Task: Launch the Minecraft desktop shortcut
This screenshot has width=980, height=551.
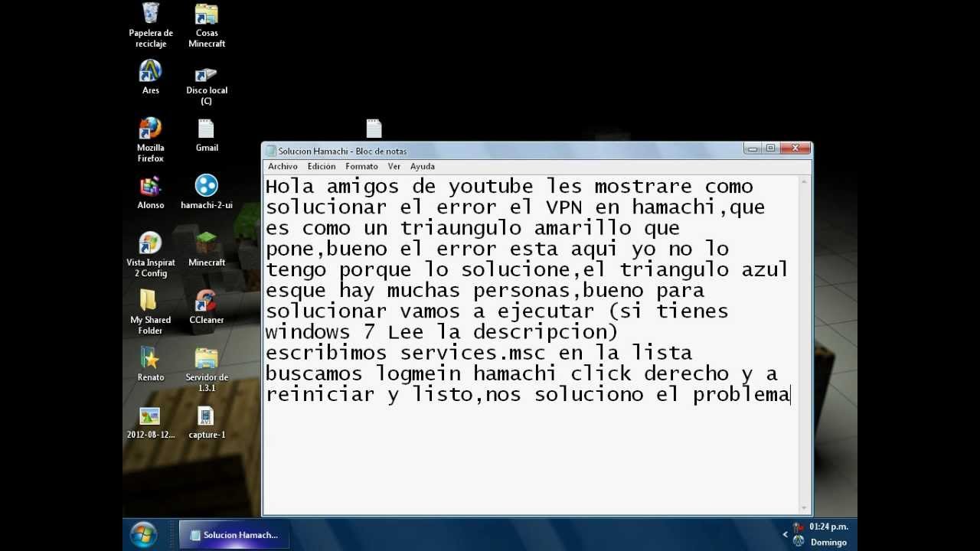Action: [x=207, y=249]
